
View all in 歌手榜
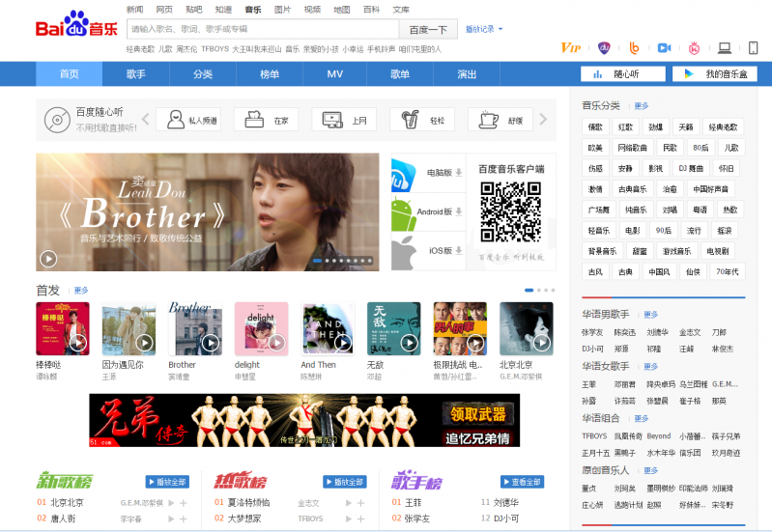(523, 482)
